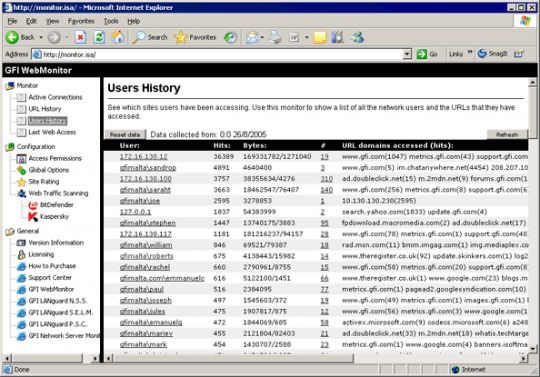
Task: Open the SnagIt toolbar button
Action: pos(492,54)
